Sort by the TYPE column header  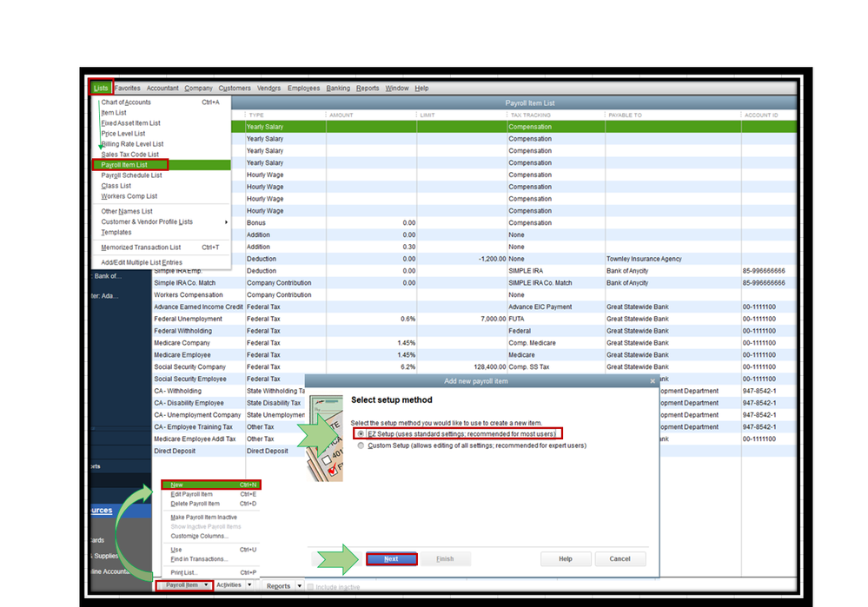[x=285, y=115]
